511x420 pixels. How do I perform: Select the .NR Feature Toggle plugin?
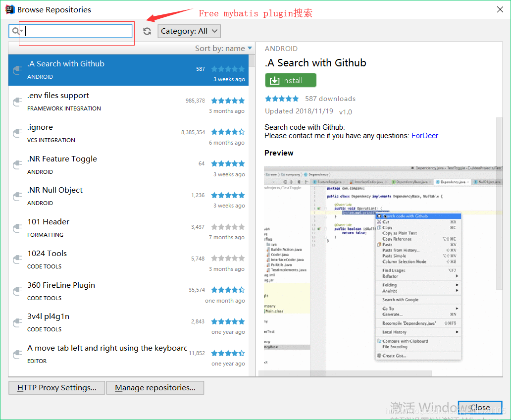[128, 165]
